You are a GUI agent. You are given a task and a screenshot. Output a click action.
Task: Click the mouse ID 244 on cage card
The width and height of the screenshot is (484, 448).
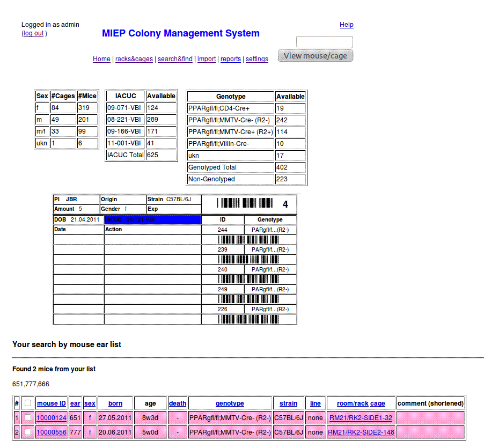222,230
